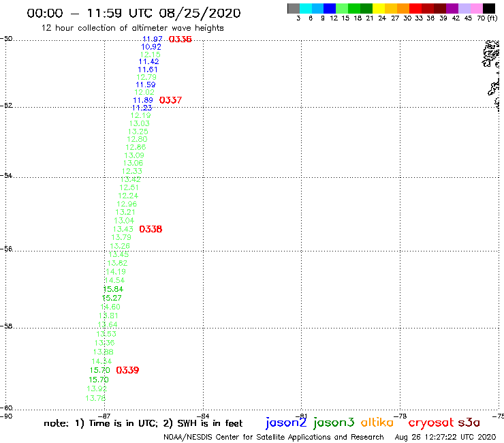Select the wave height 11.61
504x443 pixels.
tap(148, 70)
